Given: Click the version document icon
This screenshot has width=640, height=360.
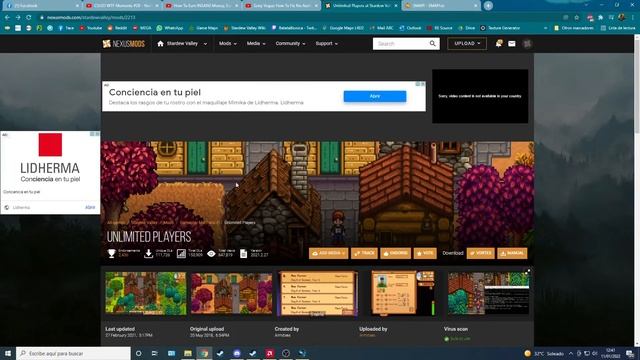Looking at the screenshot, I should 244,253.
